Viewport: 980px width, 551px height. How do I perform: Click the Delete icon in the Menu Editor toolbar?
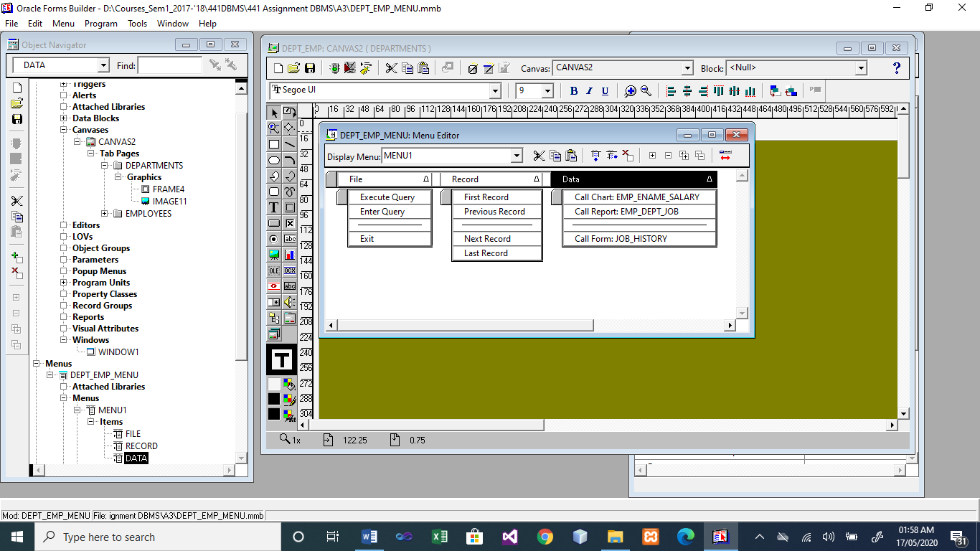coord(628,156)
